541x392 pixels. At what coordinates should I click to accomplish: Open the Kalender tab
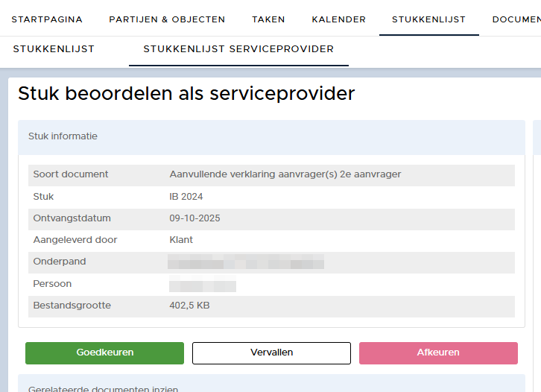click(338, 19)
